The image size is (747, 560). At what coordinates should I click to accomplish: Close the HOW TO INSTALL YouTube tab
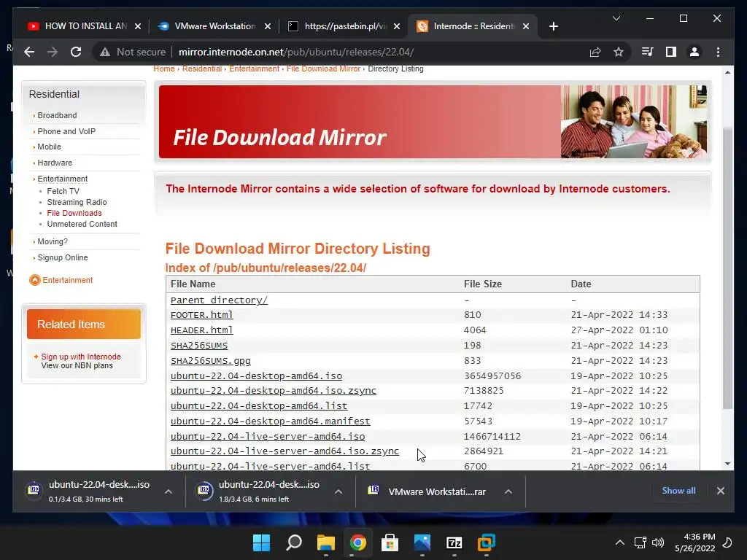click(x=138, y=26)
